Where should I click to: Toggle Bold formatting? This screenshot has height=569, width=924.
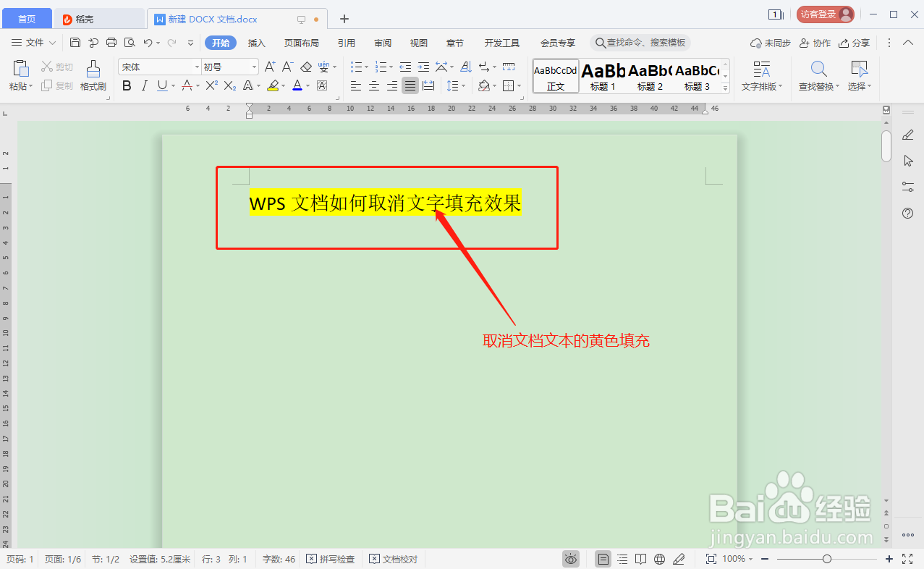[x=127, y=86]
